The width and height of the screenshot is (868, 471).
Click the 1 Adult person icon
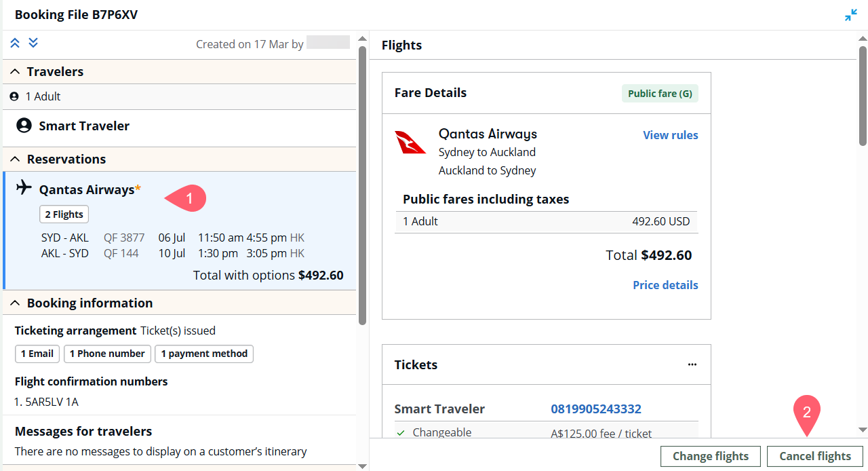[14, 96]
